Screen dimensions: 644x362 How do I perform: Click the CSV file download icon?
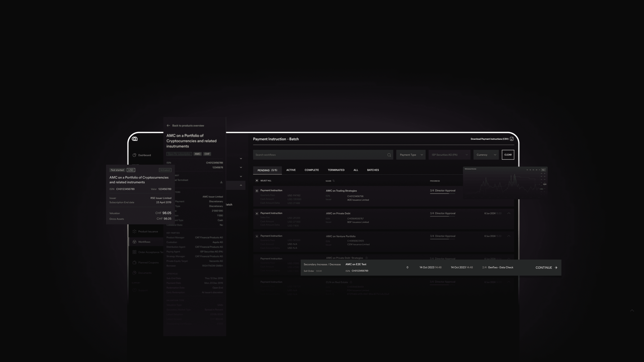512,139
